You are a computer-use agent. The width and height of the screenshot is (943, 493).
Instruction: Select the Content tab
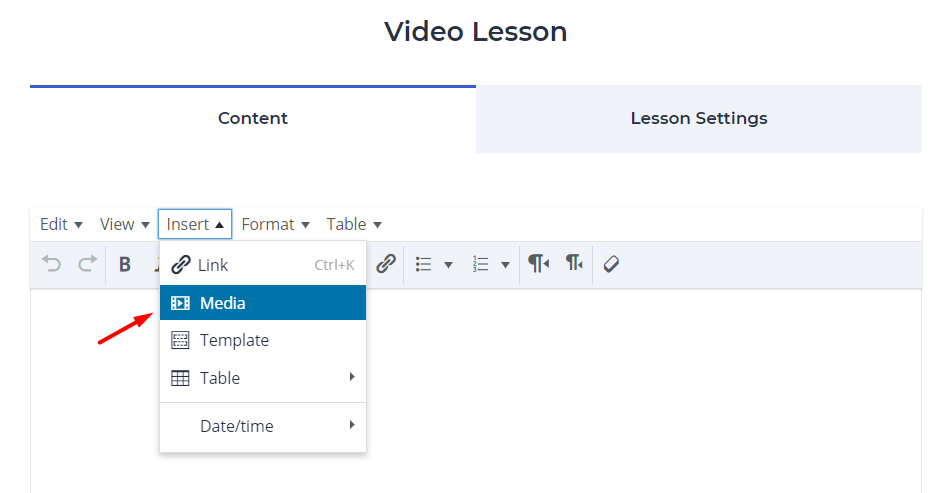click(x=253, y=118)
